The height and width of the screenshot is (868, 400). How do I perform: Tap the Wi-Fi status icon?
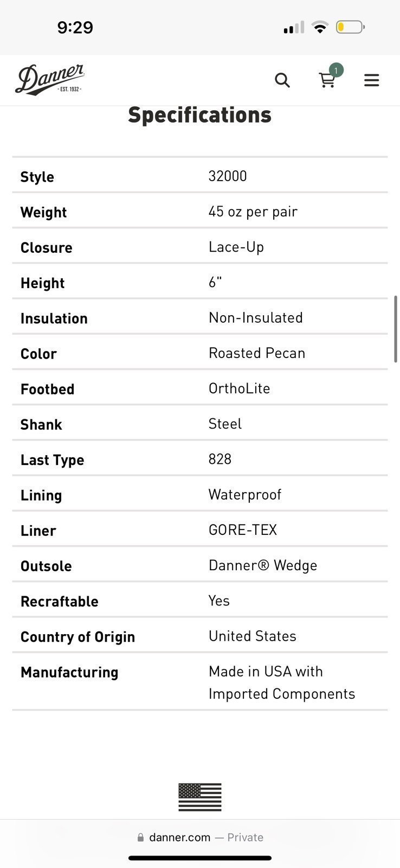click(x=320, y=27)
